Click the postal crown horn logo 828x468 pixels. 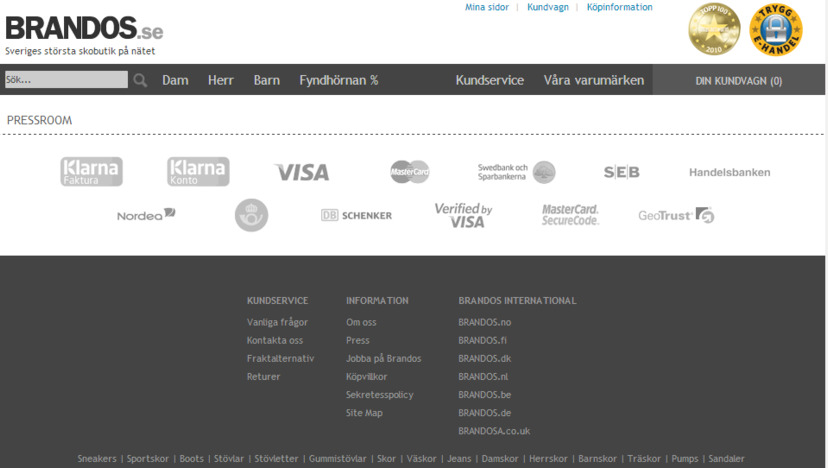(x=251, y=215)
